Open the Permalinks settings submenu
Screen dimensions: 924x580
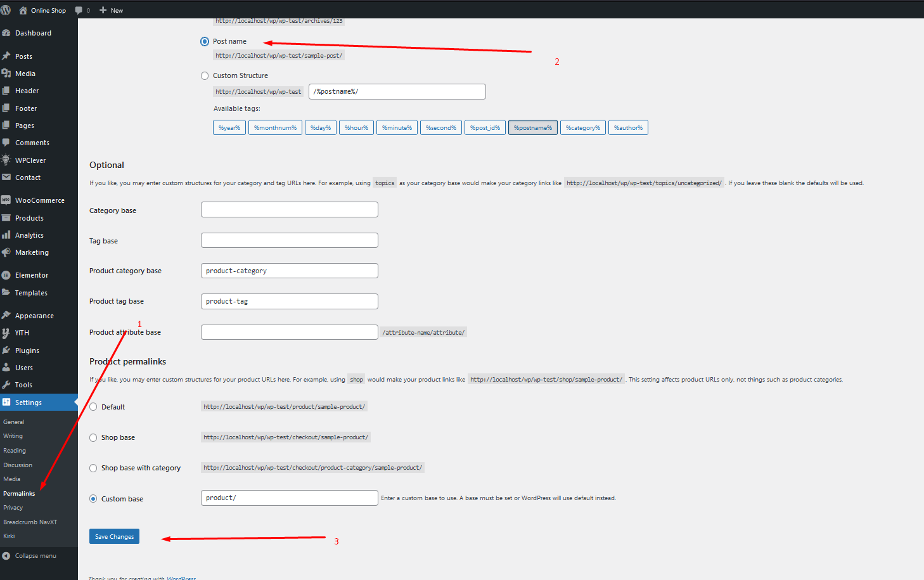[19, 494]
